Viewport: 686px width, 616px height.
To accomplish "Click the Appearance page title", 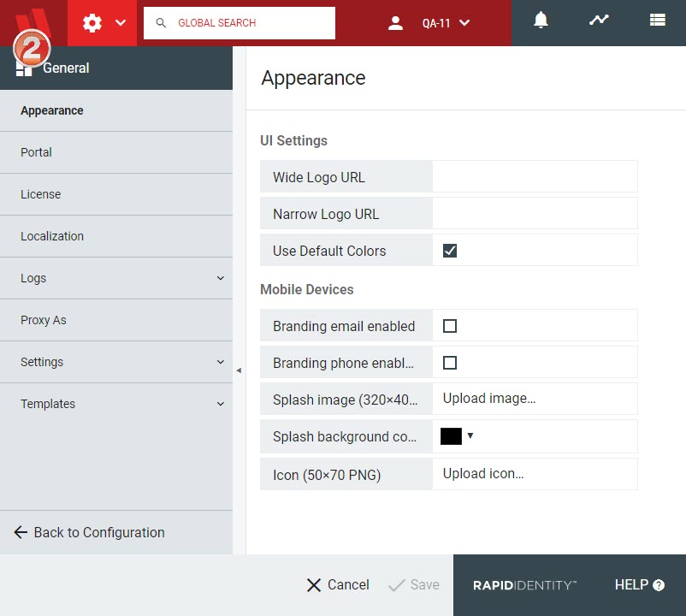I will click(313, 78).
